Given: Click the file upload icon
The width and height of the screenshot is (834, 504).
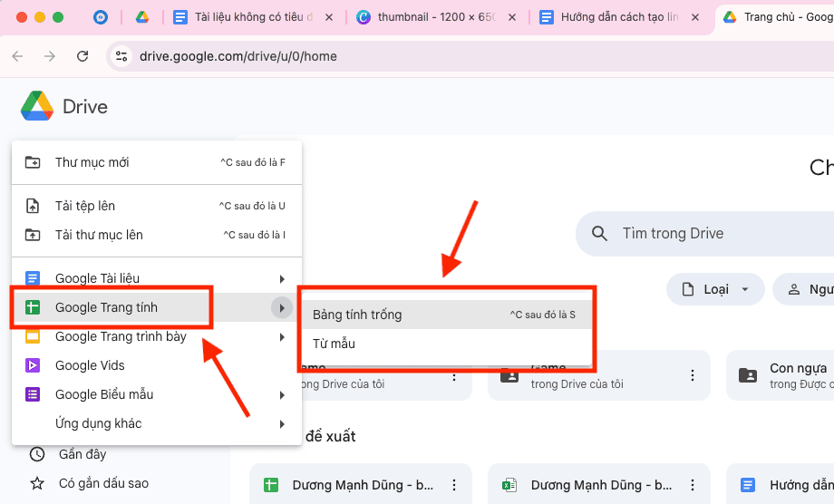Looking at the screenshot, I should coord(33,206).
